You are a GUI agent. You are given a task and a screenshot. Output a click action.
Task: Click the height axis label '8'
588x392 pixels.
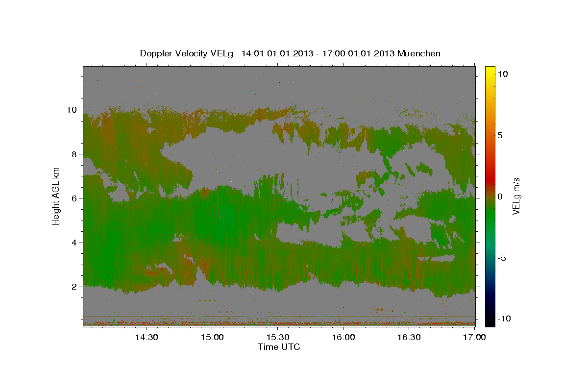[75, 154]
